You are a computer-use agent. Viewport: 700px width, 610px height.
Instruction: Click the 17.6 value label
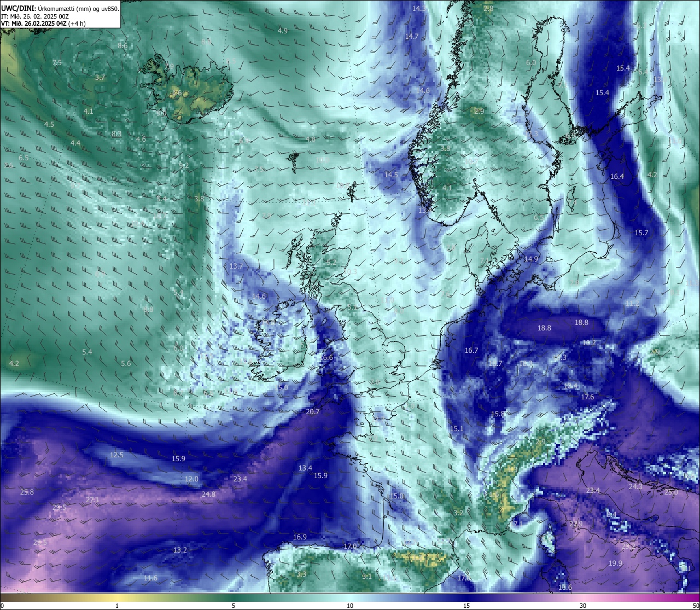(587, 397)
